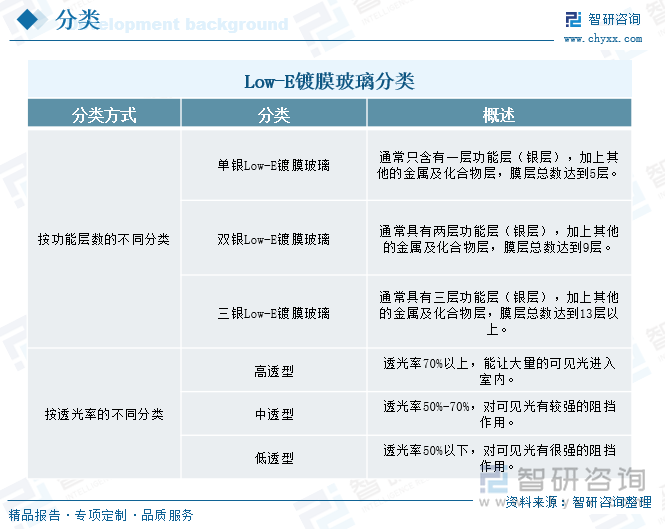Click the description mentioning 13层以上
This screenshot has width=665, height=529.
(499, 313)
